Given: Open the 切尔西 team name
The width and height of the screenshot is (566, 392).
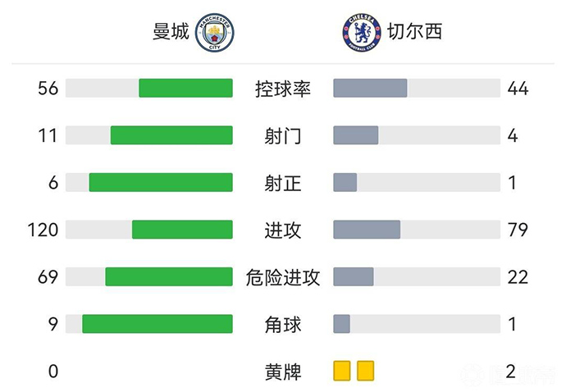Looking at the screenshot, I should [414, 33].
